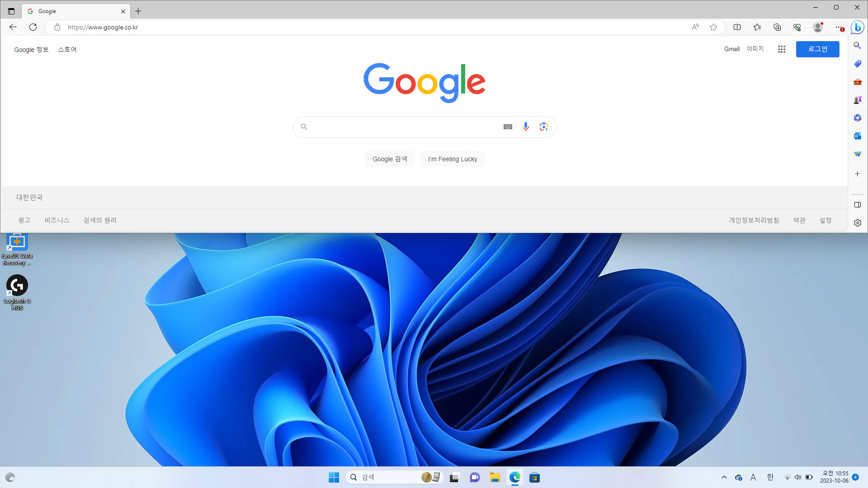
Task: Click the Edge back navigation arrow
Action: coord(13,27)
